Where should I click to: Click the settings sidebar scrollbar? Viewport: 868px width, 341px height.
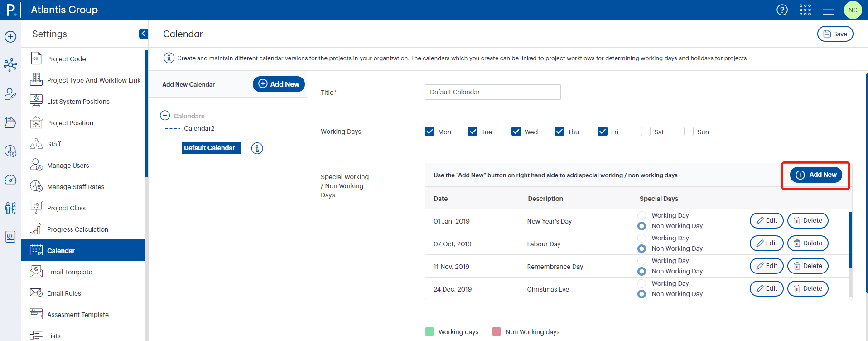[146, 113]
